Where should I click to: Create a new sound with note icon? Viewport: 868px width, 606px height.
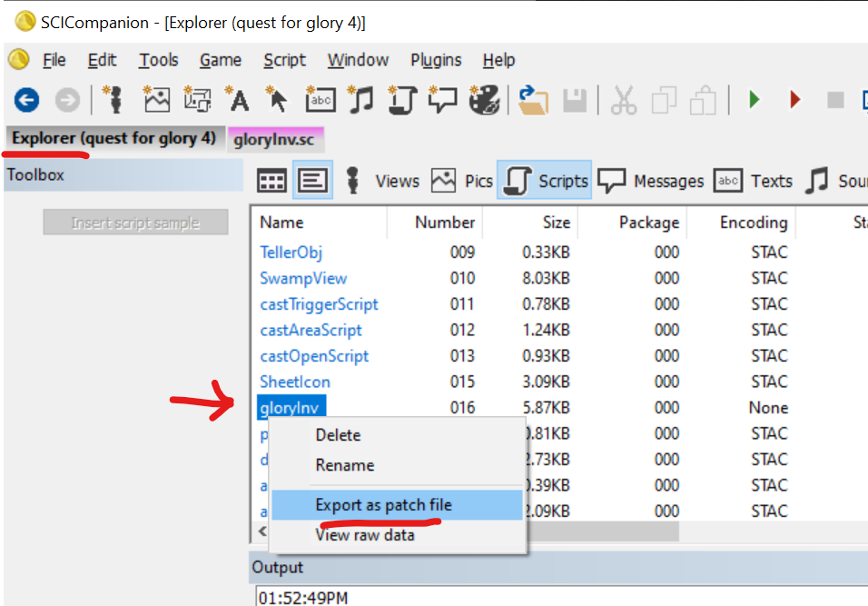(361, 100)
